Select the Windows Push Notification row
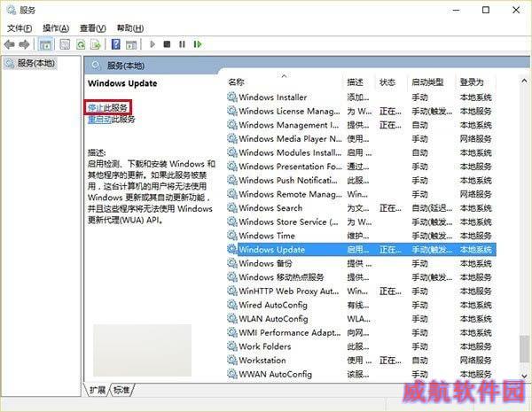This screenshot has height=412, width=532. click(x=362, y=181)
